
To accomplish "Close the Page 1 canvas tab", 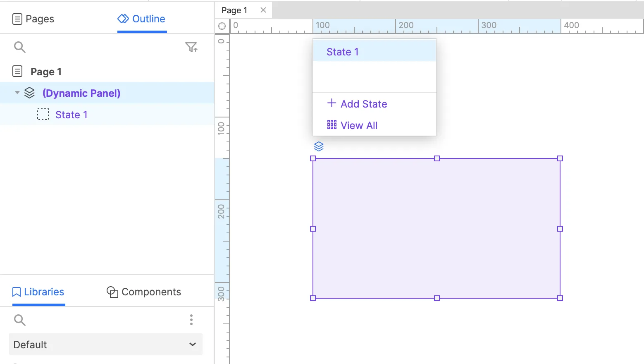I will pos(263,10).
